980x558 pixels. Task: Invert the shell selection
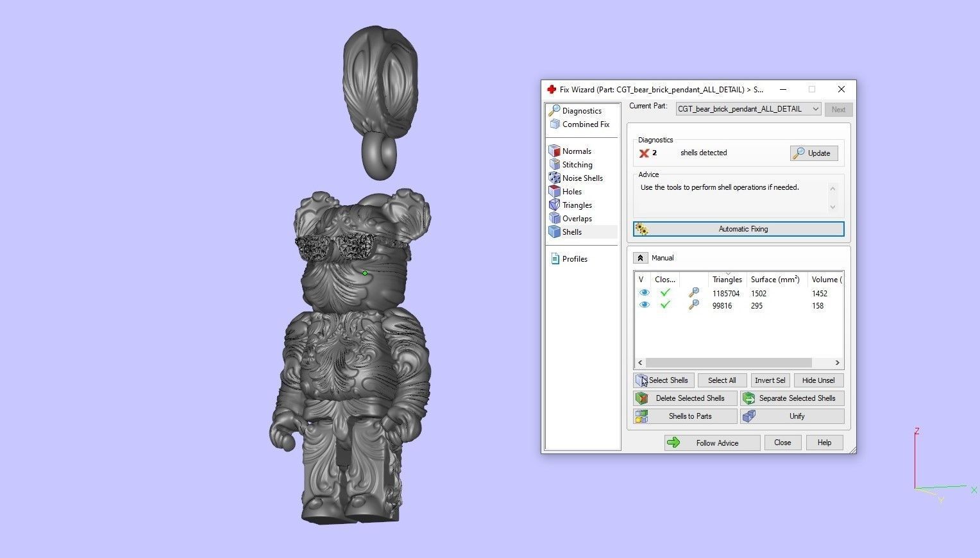(x=770, y=380)
